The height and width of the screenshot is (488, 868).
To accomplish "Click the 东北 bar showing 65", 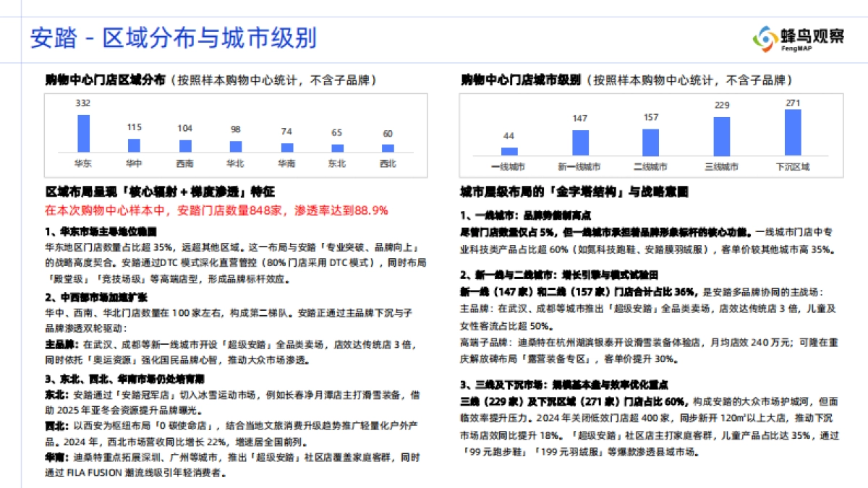I will pyautogui.click(x=337, y=150).
